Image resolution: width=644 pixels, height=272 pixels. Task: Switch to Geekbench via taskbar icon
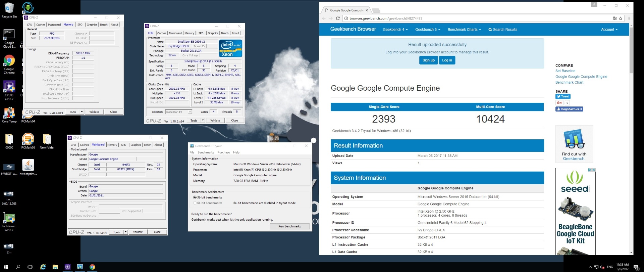80,267
